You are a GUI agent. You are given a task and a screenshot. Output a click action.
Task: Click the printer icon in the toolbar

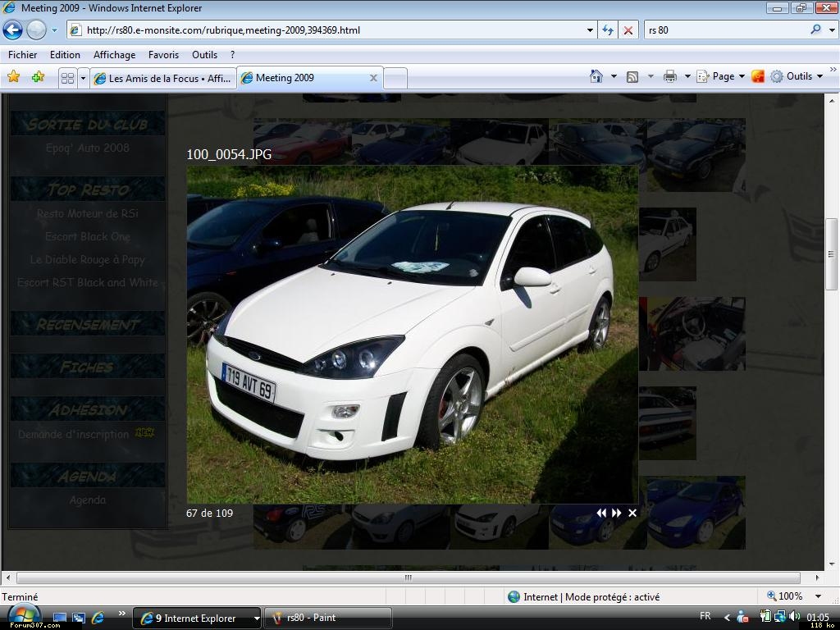669,76
